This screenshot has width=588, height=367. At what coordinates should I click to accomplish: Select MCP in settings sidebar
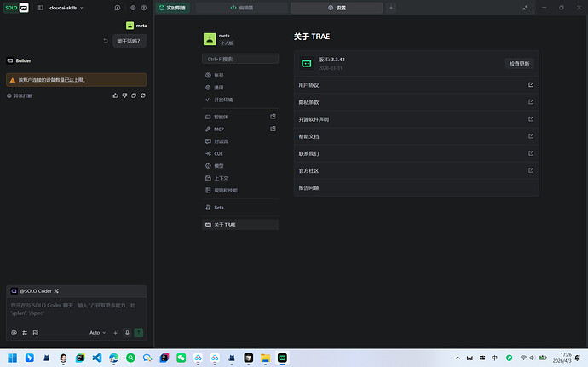click(219, 129)
